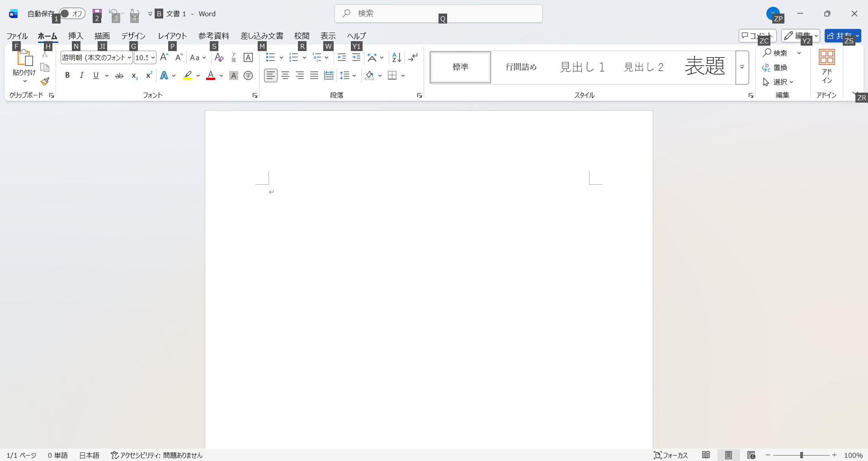
Task: Apply strikethrough formatting
Action: click(x=119, y=76)
